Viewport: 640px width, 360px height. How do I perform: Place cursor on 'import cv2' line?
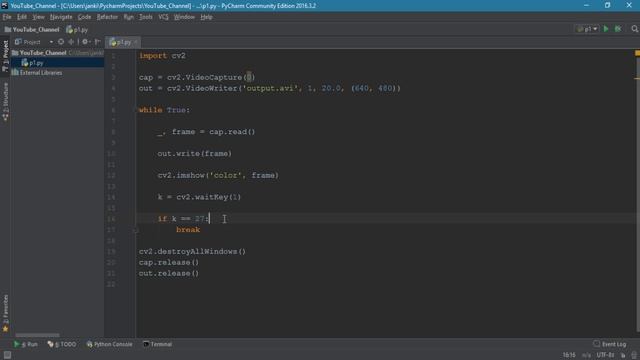coord(162,56)
